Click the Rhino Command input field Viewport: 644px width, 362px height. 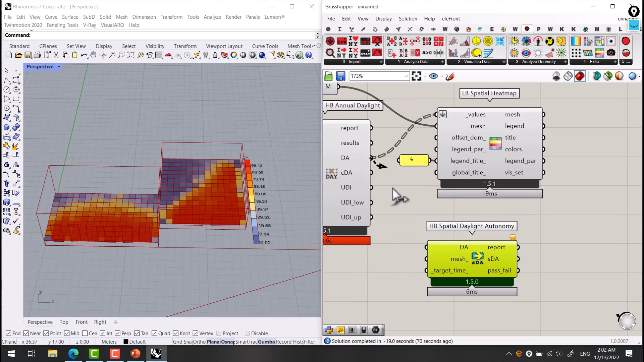(168, 35)
